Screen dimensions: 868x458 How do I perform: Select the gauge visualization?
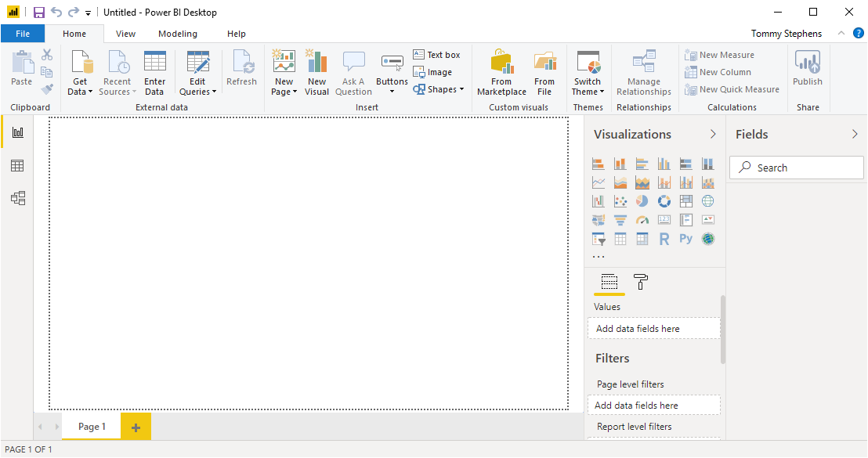[x=642, y=220]
